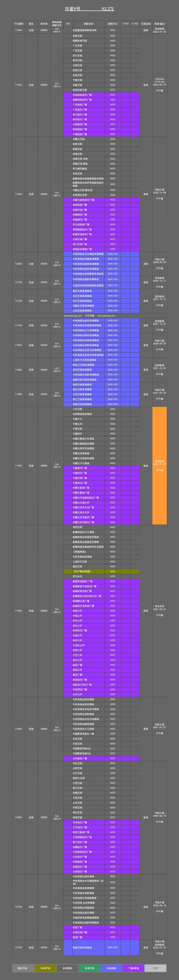Select the 11900 frequency cell
The height and width of the screenshot is (980, 179).
tap(18, 394)
